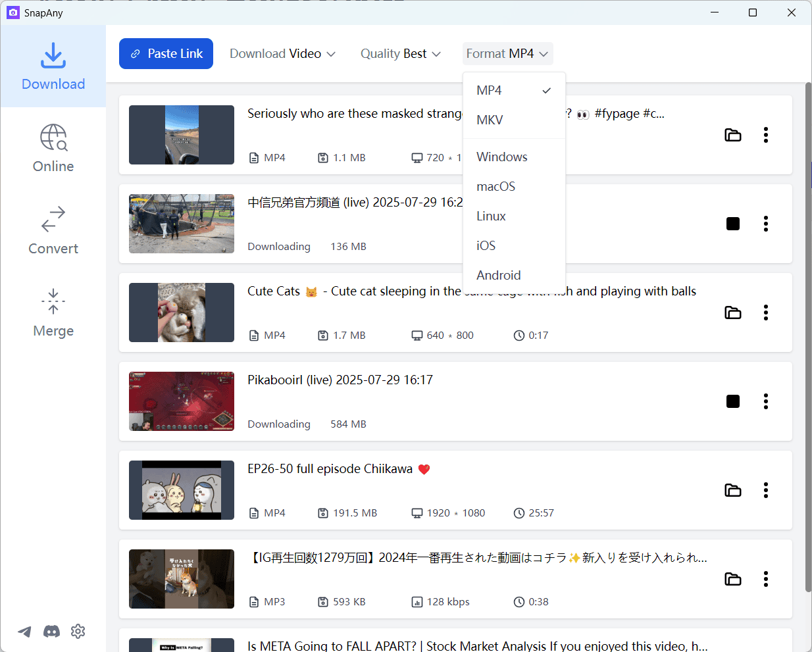This screenshot has width=812, height=652.
Task: Click the download list vertical scrollbar
Action: (808, 337)
